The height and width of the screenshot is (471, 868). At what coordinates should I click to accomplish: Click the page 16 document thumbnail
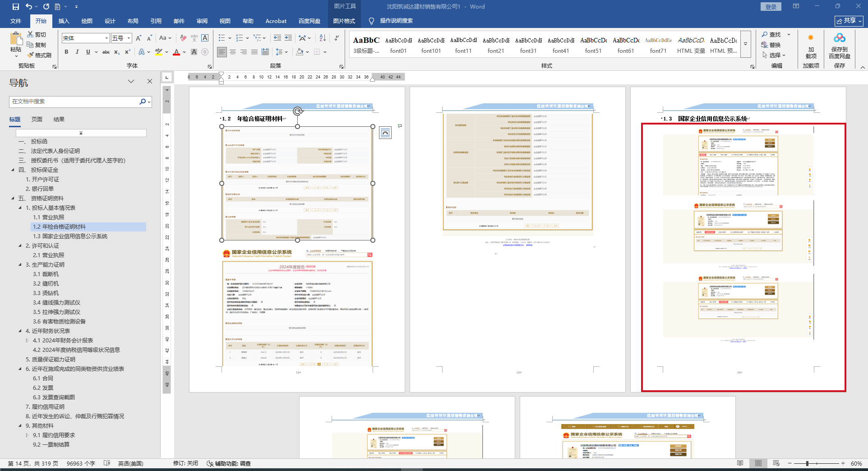click(738, 240)
